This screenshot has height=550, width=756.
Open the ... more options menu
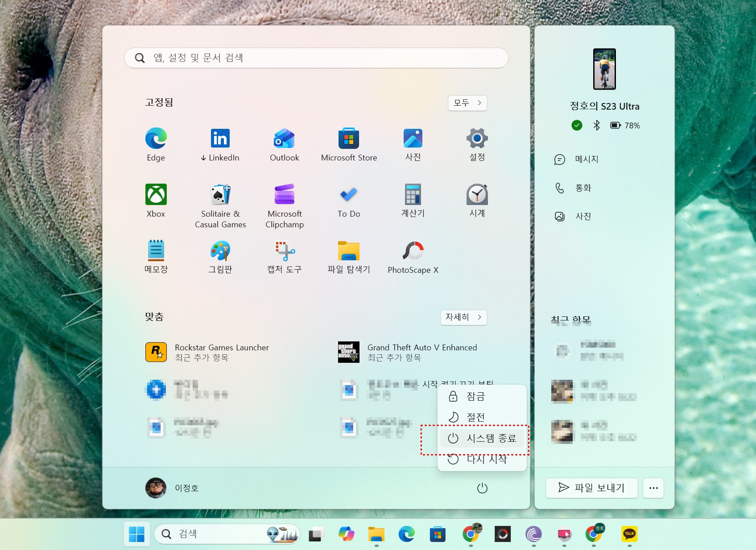pos(653,488)
